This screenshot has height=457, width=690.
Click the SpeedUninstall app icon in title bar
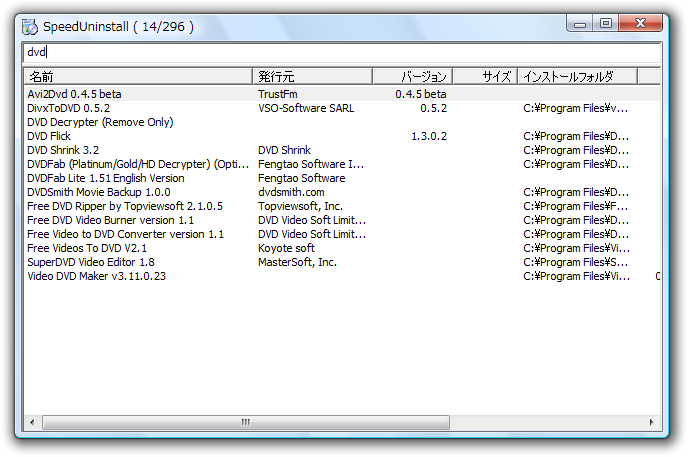(x=30, y=27)
